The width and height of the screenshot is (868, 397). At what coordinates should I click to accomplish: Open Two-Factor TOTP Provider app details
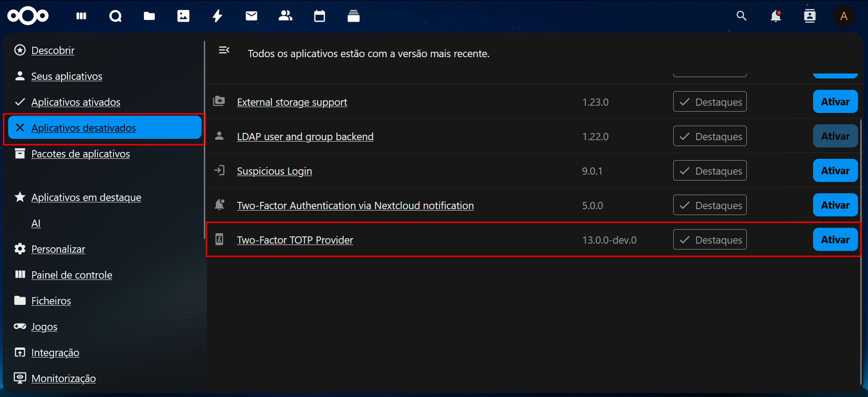pyautogui.click(x=295, y=240)
